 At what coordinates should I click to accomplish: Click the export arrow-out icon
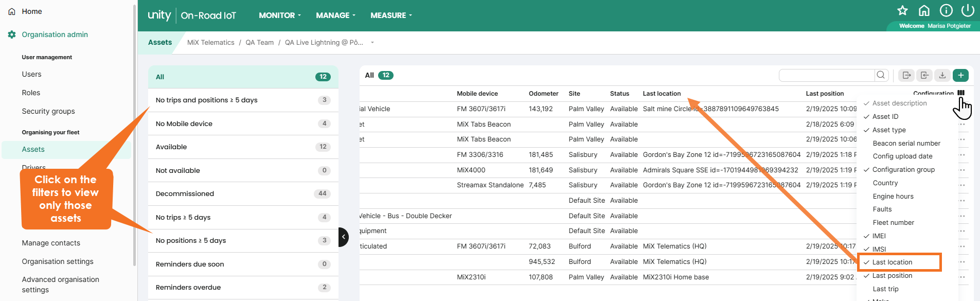coord(906,75)
